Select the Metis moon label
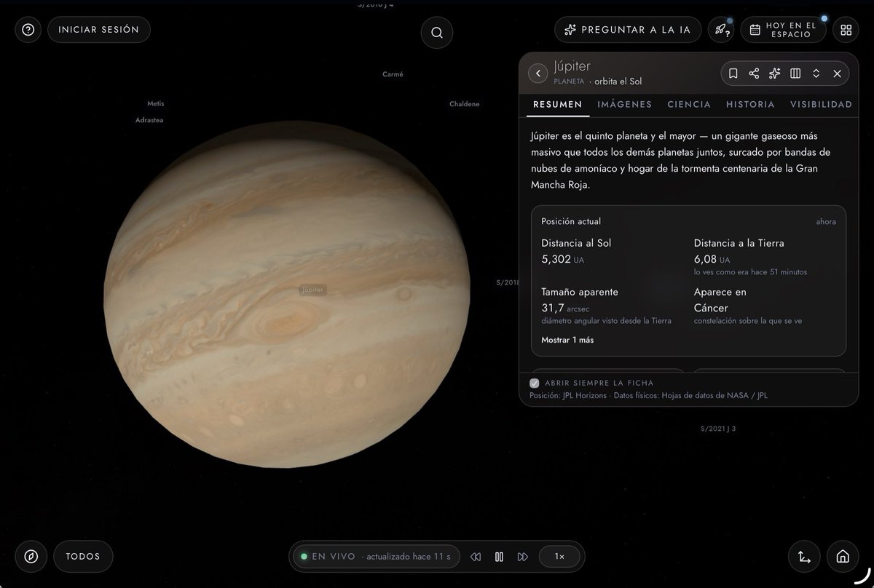 point(156,103)
